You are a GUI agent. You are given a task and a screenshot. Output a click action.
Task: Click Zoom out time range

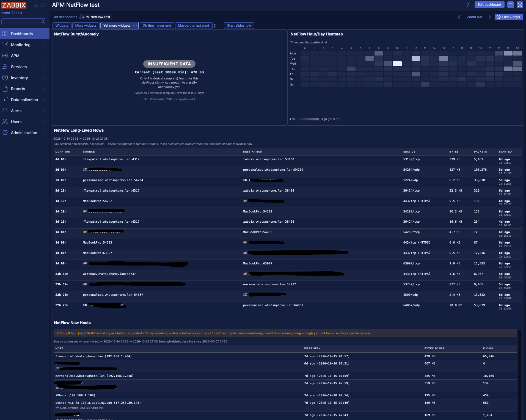tap(474, 17)
